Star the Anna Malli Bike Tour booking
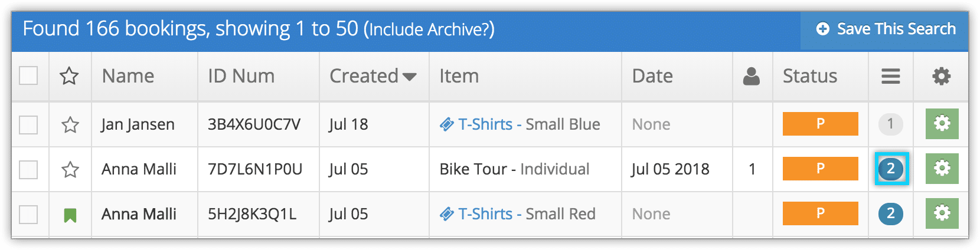Viewport: 980px width, 250px height. [x=70, y=170]
